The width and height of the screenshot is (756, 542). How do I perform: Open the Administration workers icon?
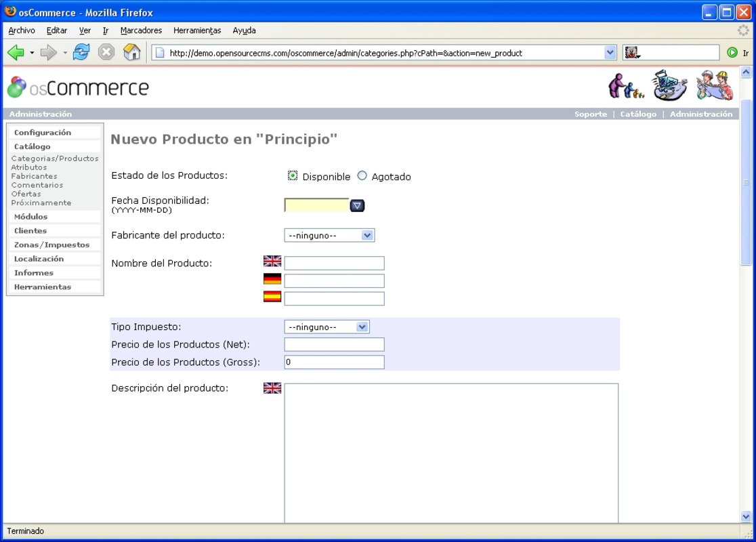tap(715, 85)
